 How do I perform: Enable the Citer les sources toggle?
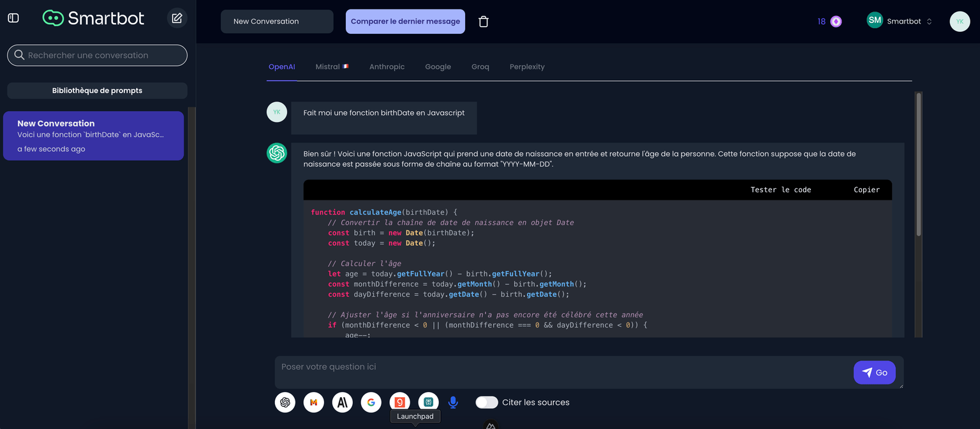[x=487, y=402]
